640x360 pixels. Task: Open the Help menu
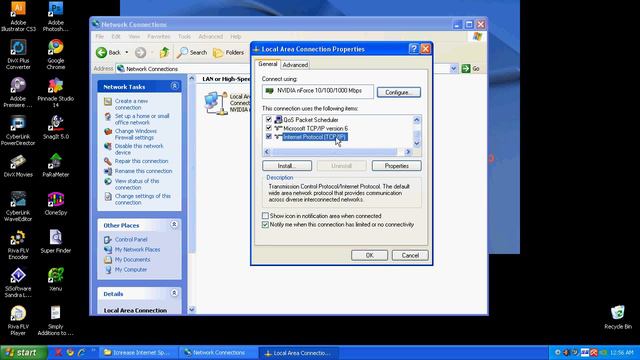236,36
